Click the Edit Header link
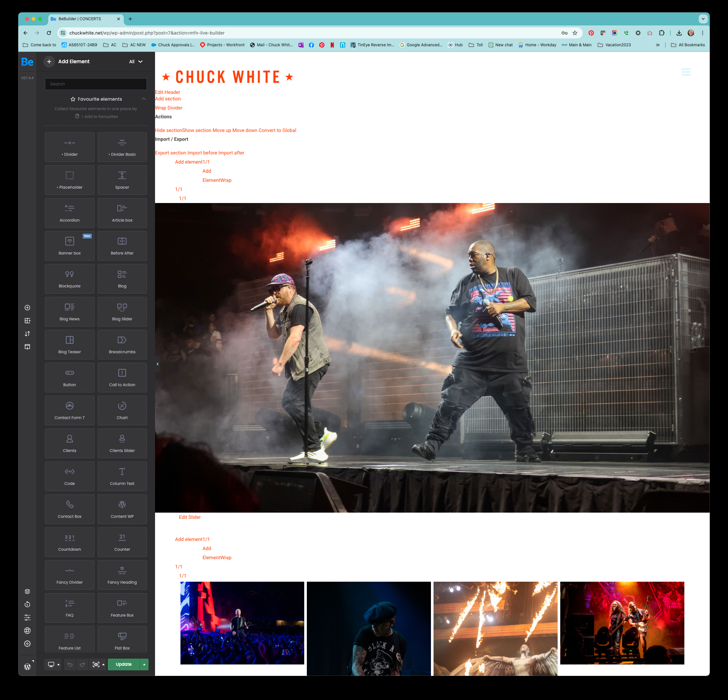The width and height of the screenshot is (728, 700). coord(167,92)
